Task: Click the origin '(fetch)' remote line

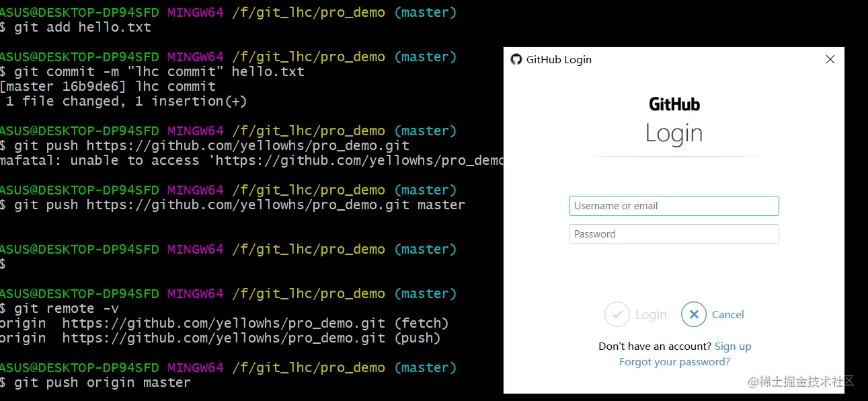Action: (x=224, y=323)
